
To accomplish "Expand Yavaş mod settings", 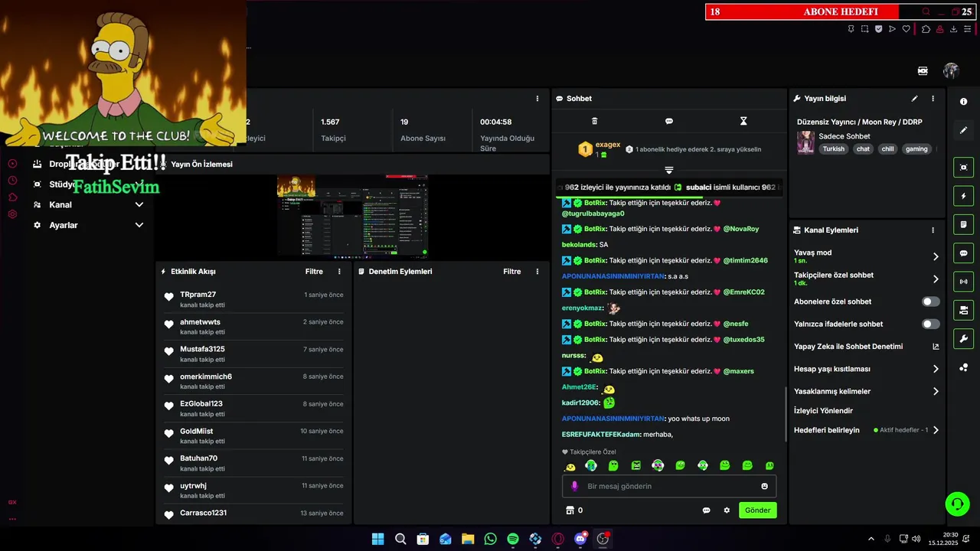I will pyautogui.click(x=936, y=257).
